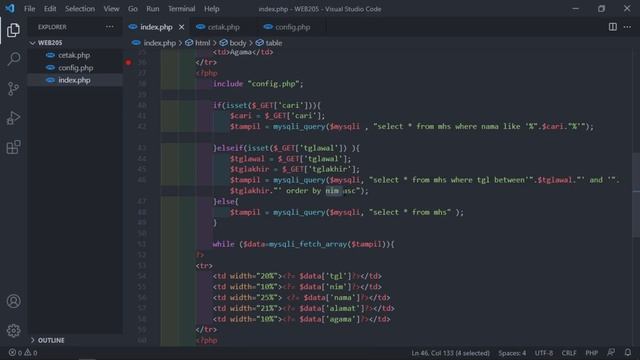Click the $tglakhir = $_GET['tglakhir'] line
The height and width of the screenshot is (360, 640).
pos(295,169)
